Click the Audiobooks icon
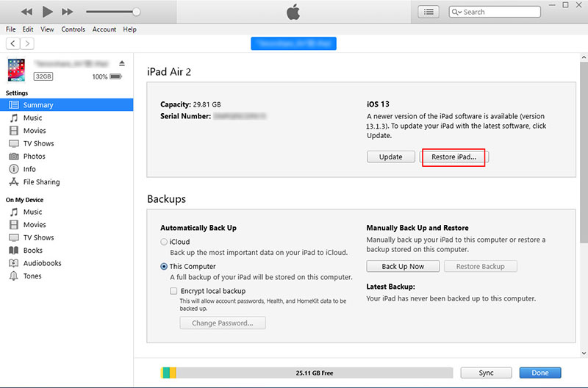588x388 pixels. tap(14, 263)
